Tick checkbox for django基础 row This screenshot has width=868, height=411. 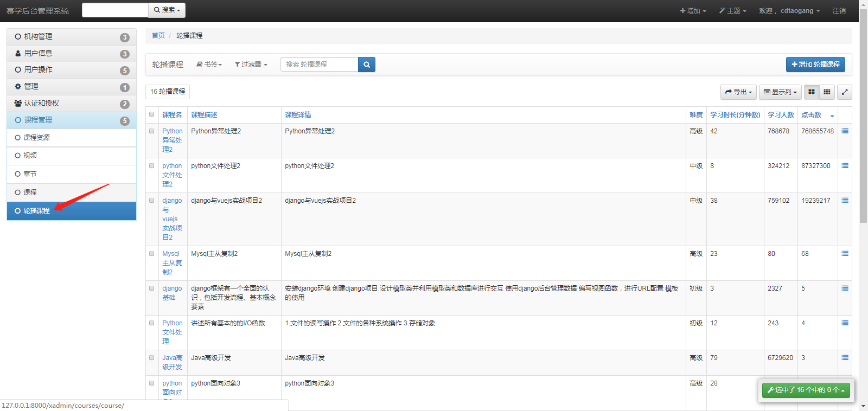tap(152, 288)
